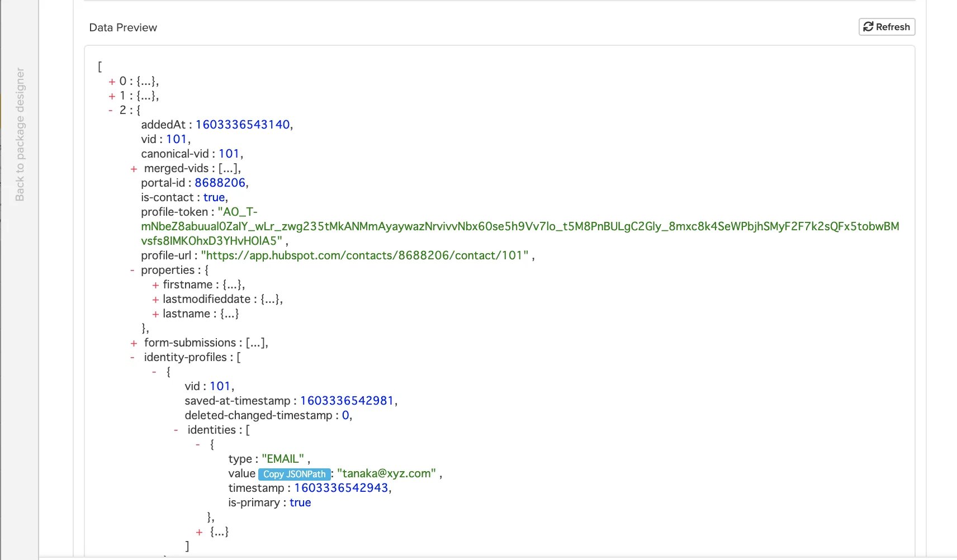Expand the lastmodifieddate property
This screenshot has width=957, height=560.
[x=155, y=300]
